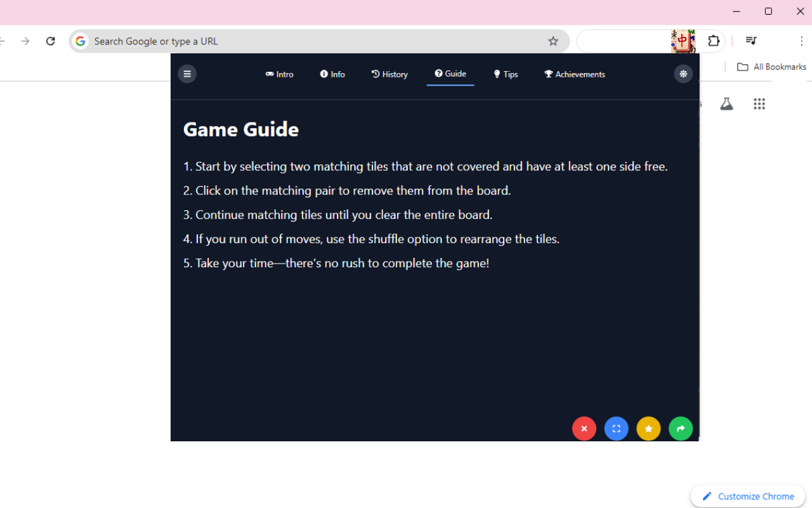
Task: Bookmark this page with the star icon
Action: (553, 41)
